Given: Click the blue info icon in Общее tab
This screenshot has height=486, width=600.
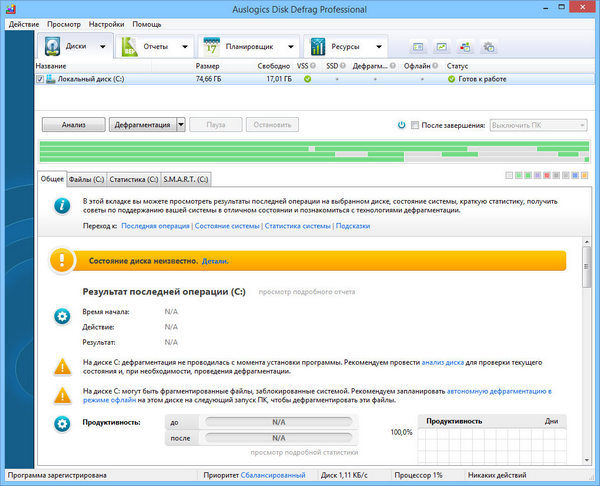Looking at the screenshot, I should [x=62, y=206].
